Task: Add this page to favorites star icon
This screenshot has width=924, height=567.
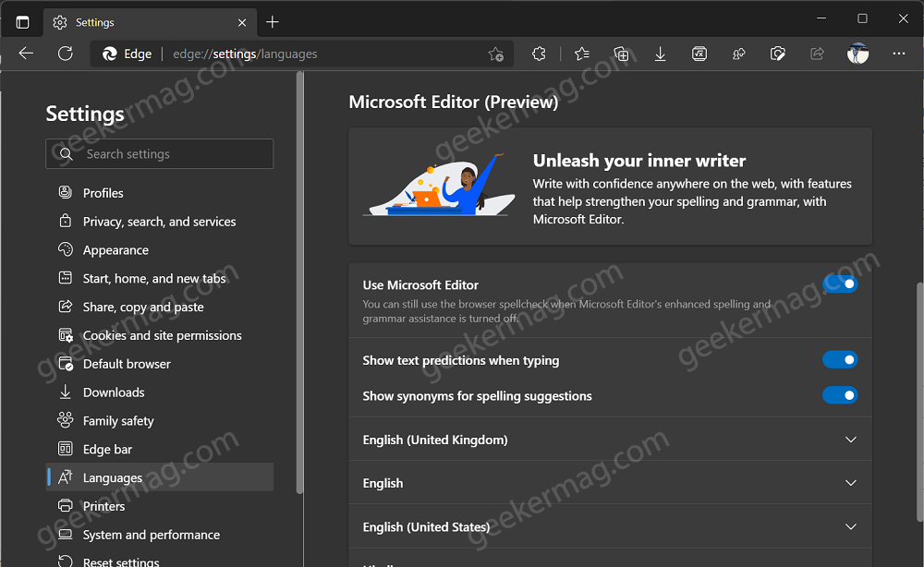Action: coord(495,54)
